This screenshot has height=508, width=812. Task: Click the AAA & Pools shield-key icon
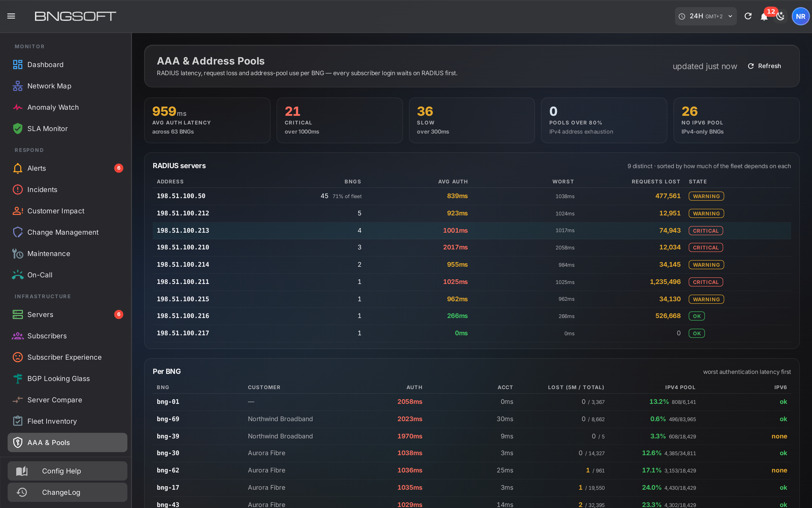coord(18,442)
